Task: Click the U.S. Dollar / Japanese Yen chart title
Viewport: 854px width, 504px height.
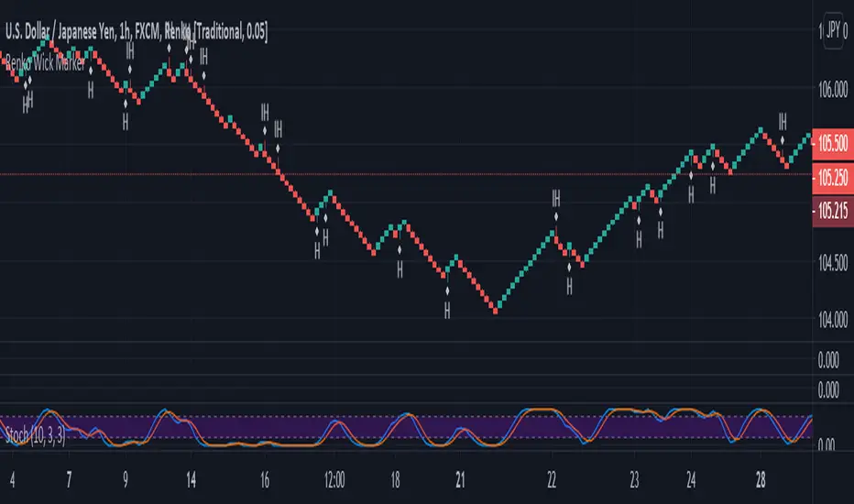Action: [137, 32]
